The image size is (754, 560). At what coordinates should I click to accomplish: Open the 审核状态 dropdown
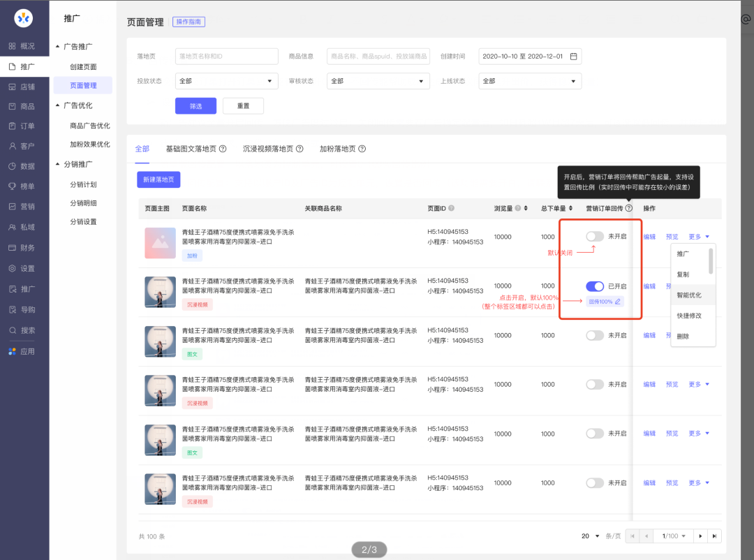[x=378, y=81]
